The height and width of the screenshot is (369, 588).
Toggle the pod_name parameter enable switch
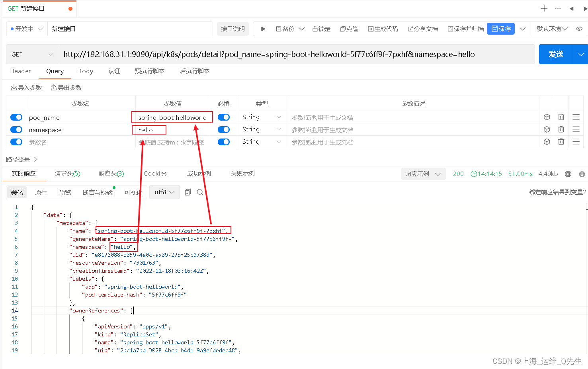click(16, 117)
